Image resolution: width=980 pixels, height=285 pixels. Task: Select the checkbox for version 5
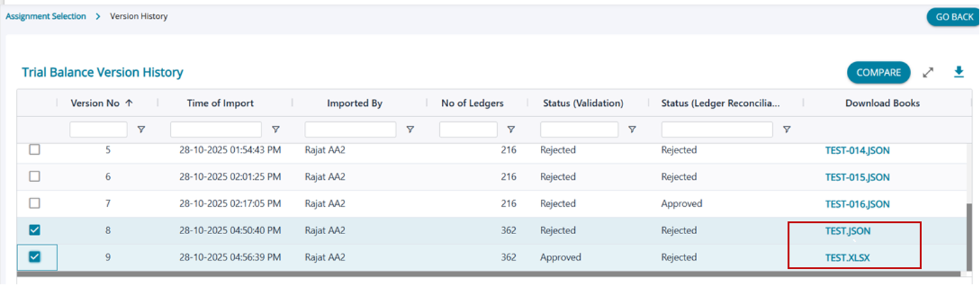tap(34, 150)
